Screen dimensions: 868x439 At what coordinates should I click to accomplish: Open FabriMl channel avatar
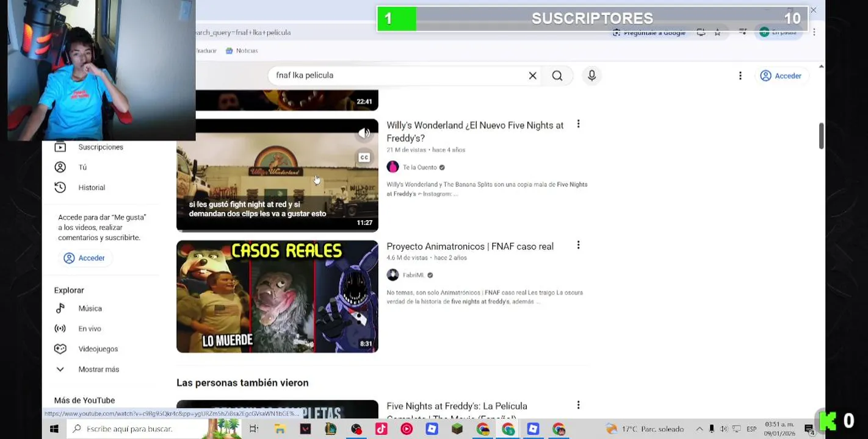click(x=392, y=275)
